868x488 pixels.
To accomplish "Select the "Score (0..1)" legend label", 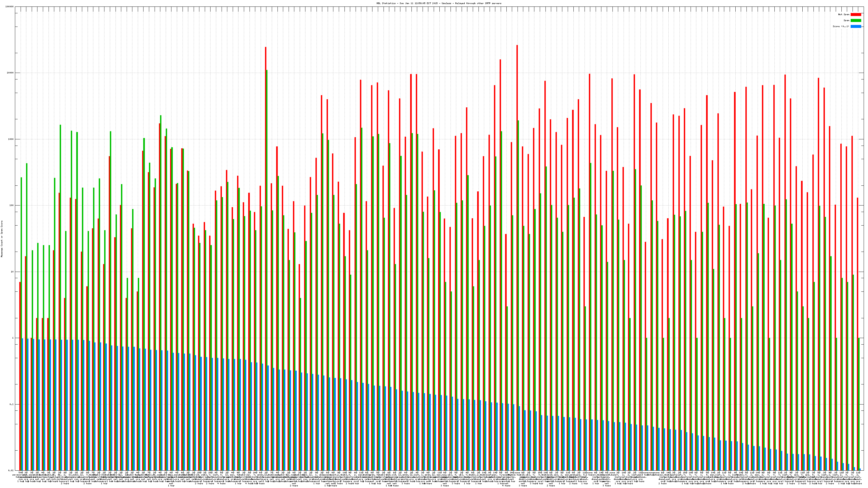I will point(841,26).
